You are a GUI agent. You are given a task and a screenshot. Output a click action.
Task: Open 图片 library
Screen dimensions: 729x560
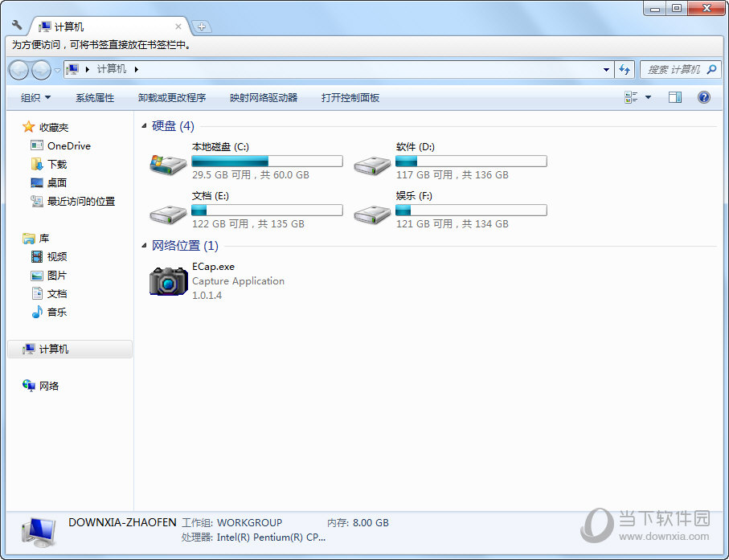(49, 275)
